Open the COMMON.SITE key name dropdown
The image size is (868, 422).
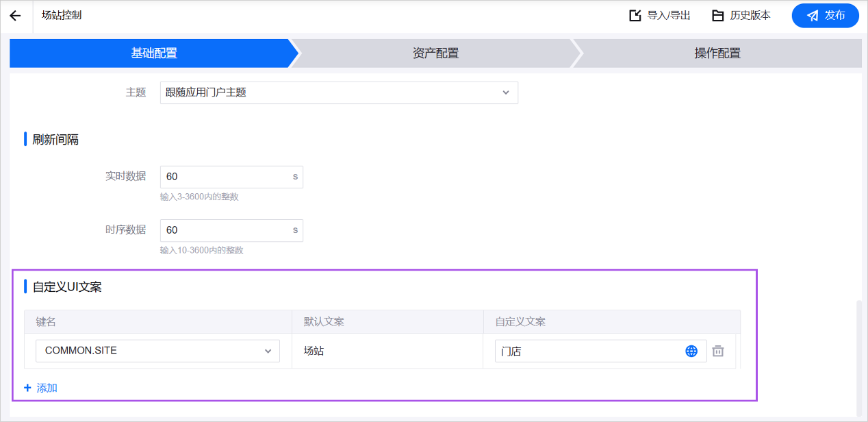click(x=157, y=351)
